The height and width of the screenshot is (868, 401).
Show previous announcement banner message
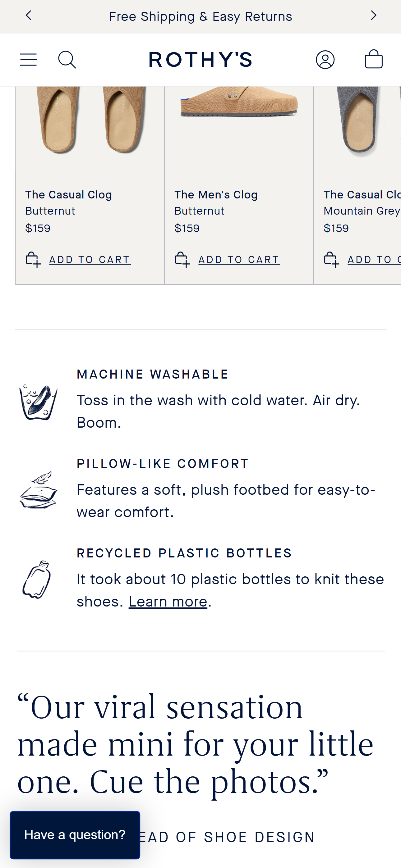29,16
